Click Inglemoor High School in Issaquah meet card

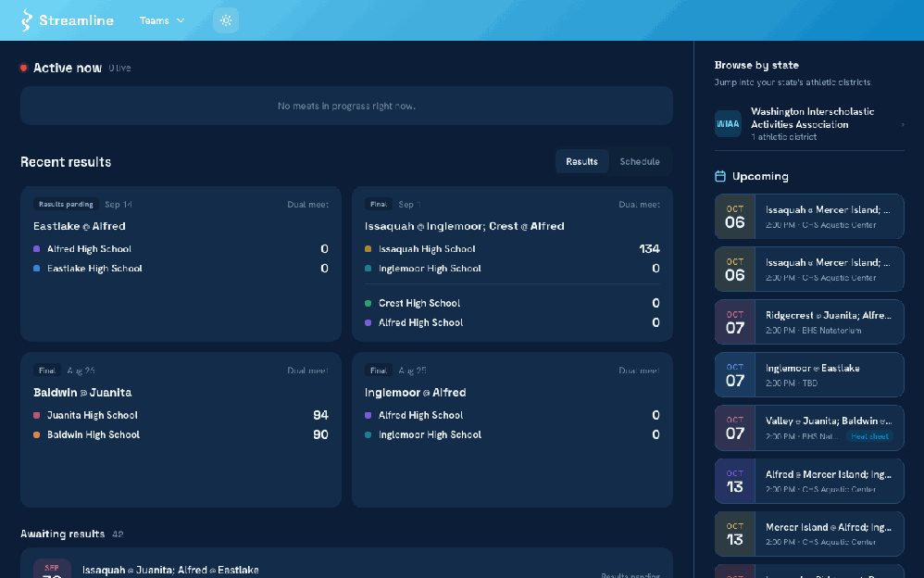[430, 269]
